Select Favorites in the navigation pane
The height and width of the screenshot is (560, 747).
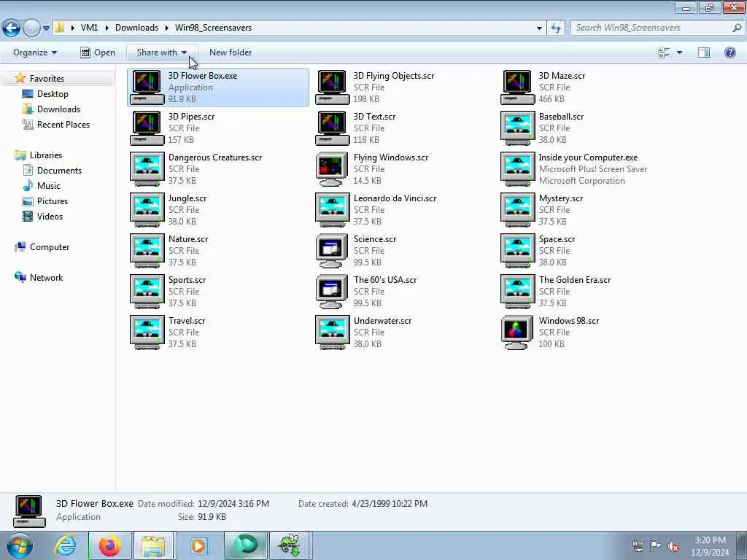click(47, 79)
